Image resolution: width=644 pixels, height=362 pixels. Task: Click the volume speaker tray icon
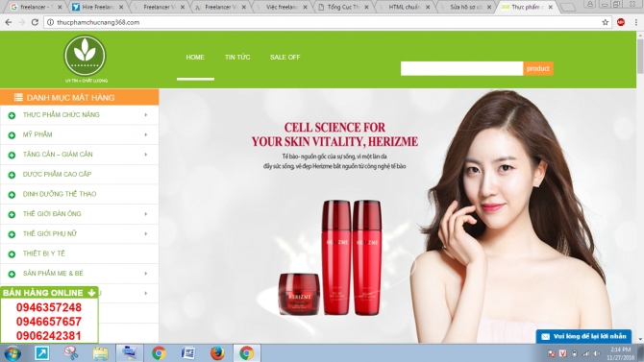596,353
